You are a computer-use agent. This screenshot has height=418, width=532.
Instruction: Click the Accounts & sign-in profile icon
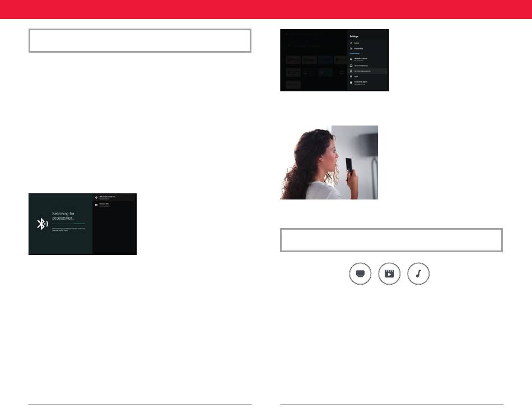pyautogui.click(x=351, y=83)
